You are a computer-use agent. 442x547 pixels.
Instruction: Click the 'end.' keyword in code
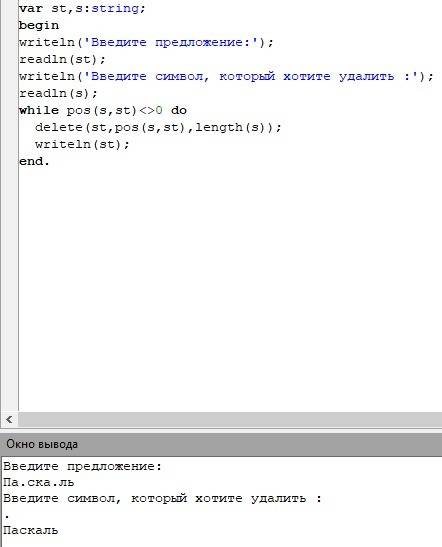34,161
